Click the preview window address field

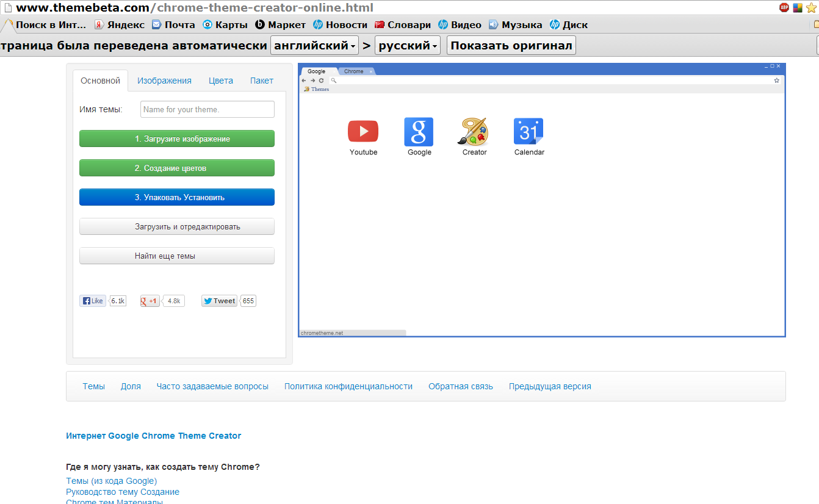tap(551, 81)
